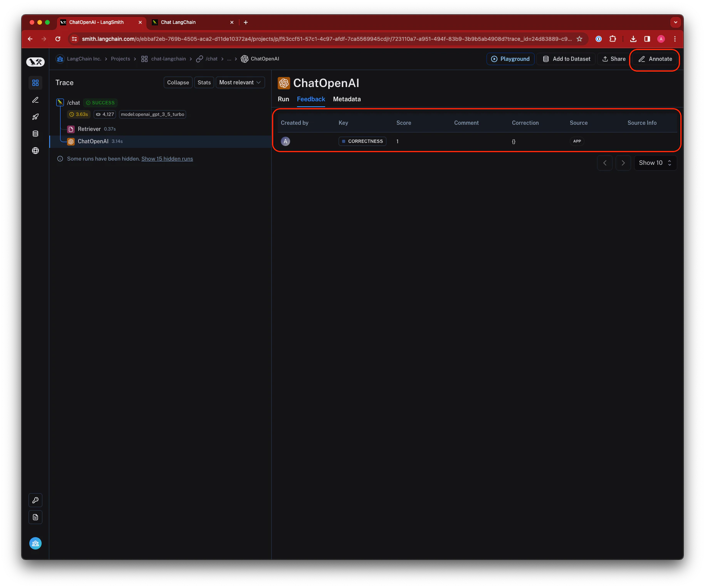Click the organization avatar at sidebar bottom
Screen dimensions: 705x588
(x=35, y=543)
